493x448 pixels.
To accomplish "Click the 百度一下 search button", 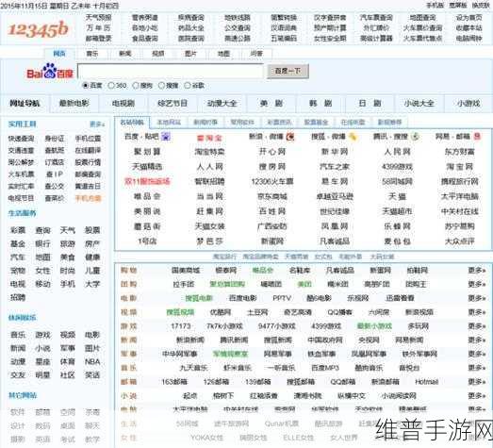I will pyautogui.click(x=288, y=71).
